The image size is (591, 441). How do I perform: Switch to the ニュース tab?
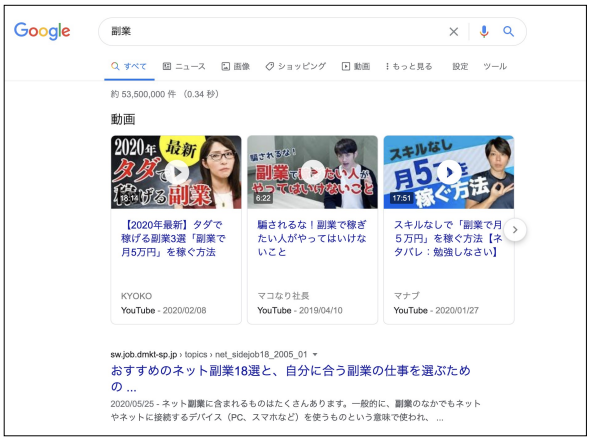(x=184, y=66)
